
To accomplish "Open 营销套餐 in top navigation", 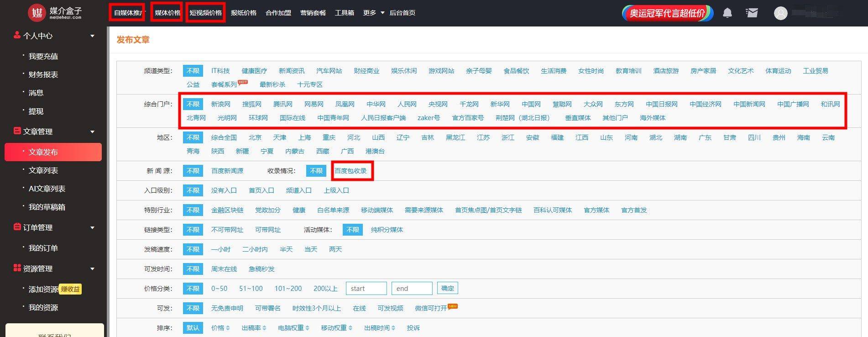I will tap(313, 13).
